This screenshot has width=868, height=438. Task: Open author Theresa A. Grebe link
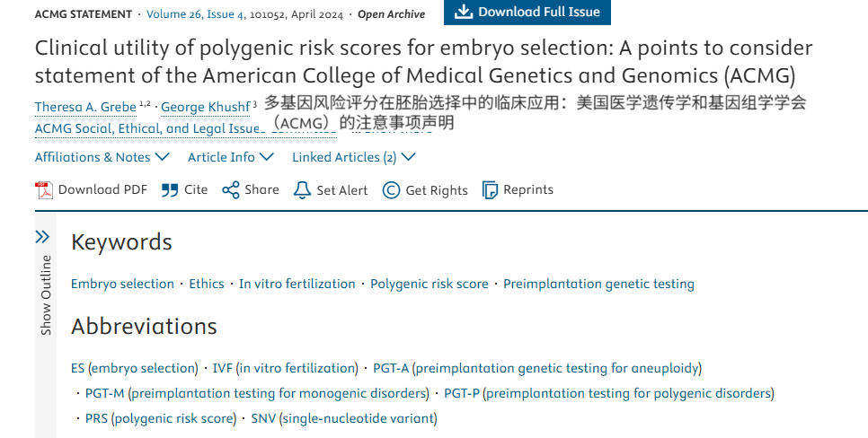[x=85, y=108]
